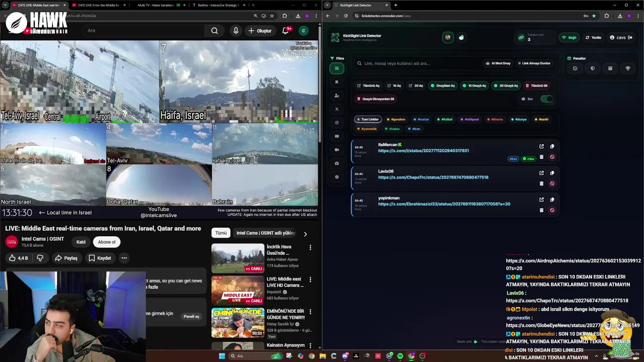Click the red Tümünü Sil button
The height and width of the screenshot is (362, 644).
pos(537,86)
